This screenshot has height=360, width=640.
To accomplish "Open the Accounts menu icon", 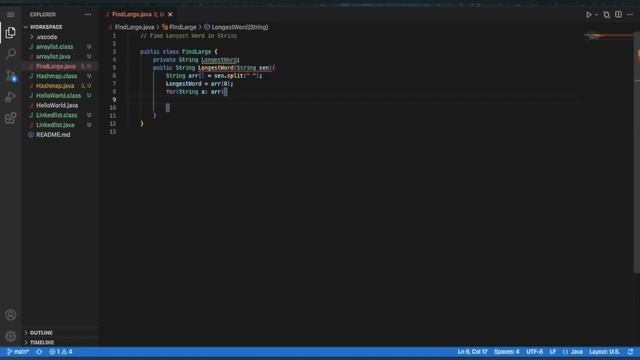I will 11,315.
